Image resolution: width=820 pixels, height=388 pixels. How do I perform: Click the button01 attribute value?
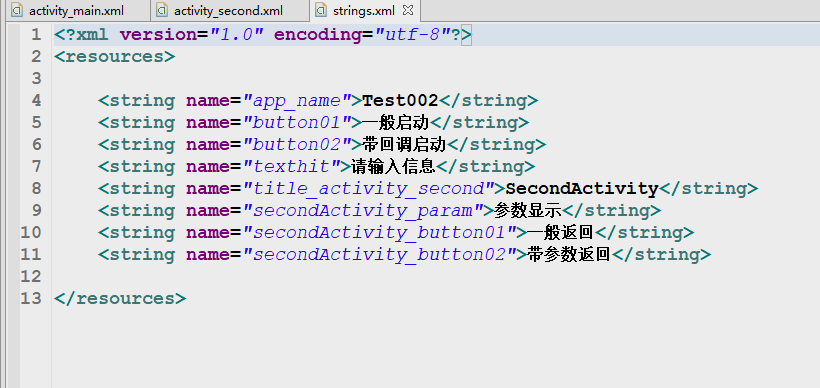[x=297, y=122]
